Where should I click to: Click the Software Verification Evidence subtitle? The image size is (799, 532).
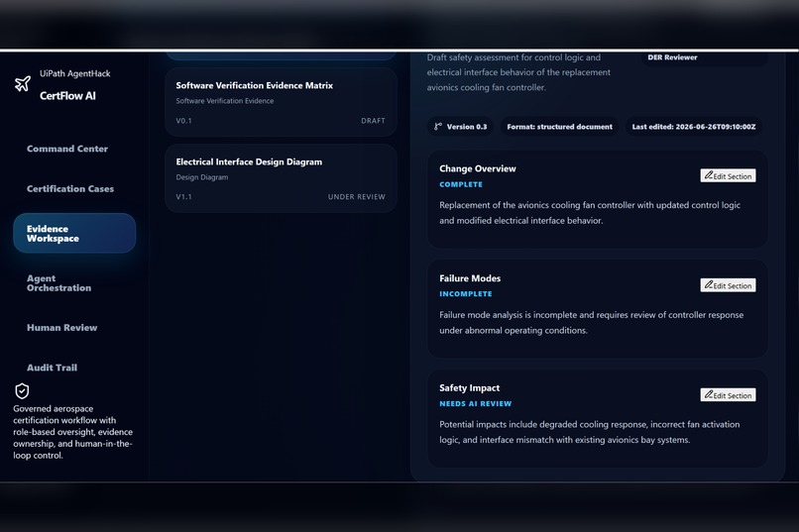pos(225,101)
